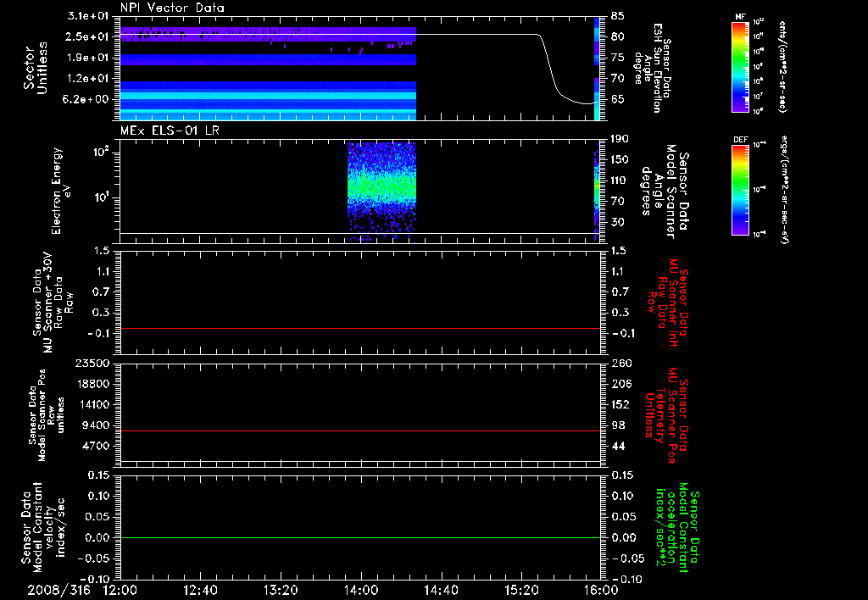Click the red 'MU Scanner Pos Telemetry' title

pos(666,415)
